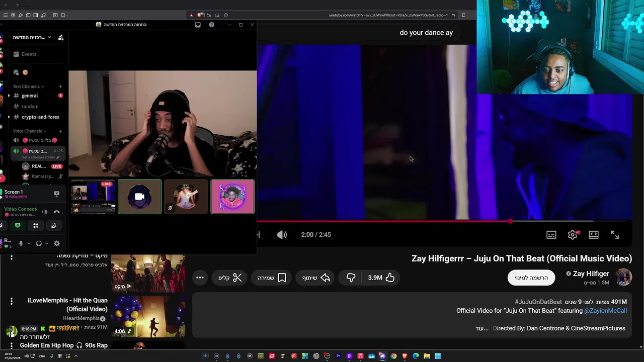
Task: Expand headphone output options arrow
Action: coord(47,243)
